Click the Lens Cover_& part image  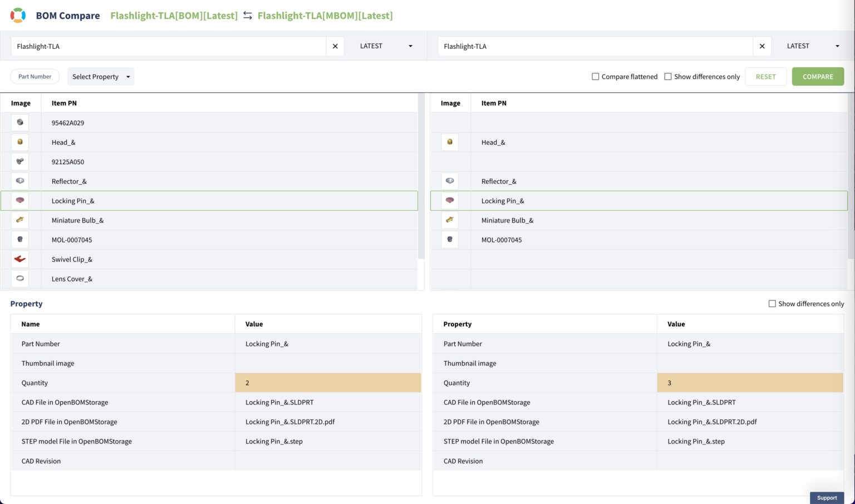point(19,278)
